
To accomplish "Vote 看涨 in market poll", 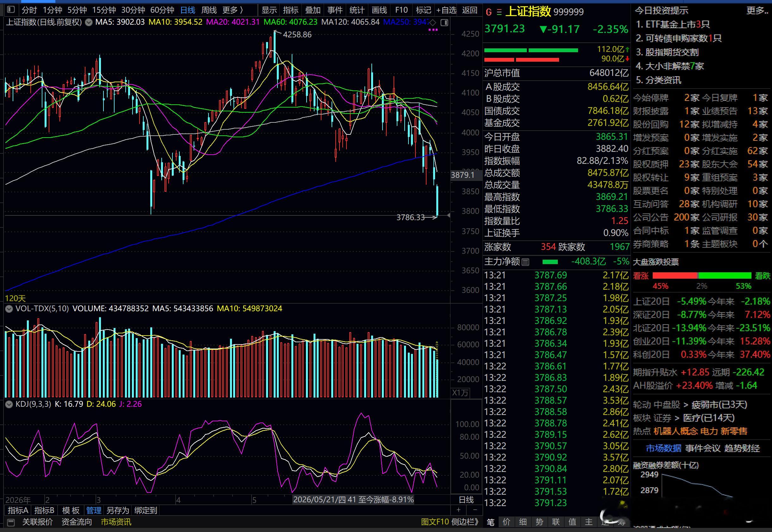I will point(641,276).
